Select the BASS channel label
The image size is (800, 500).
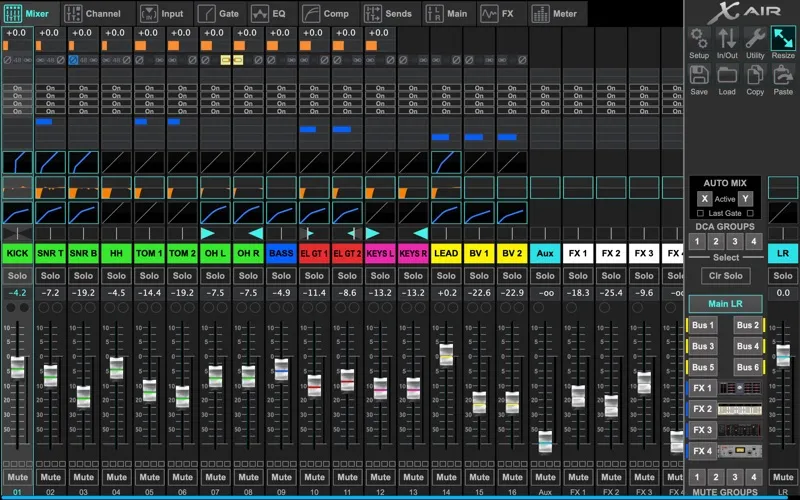pyautogui.click(x=281, y=254)
